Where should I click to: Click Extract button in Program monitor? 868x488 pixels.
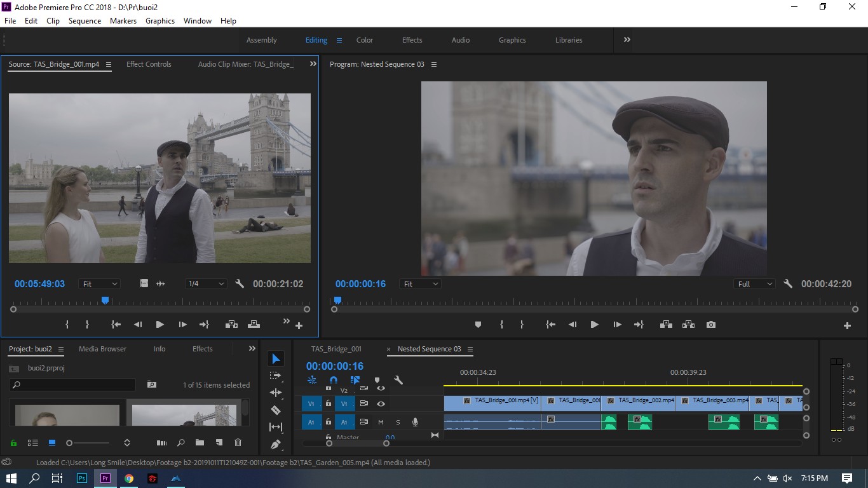tap(688, 325)
